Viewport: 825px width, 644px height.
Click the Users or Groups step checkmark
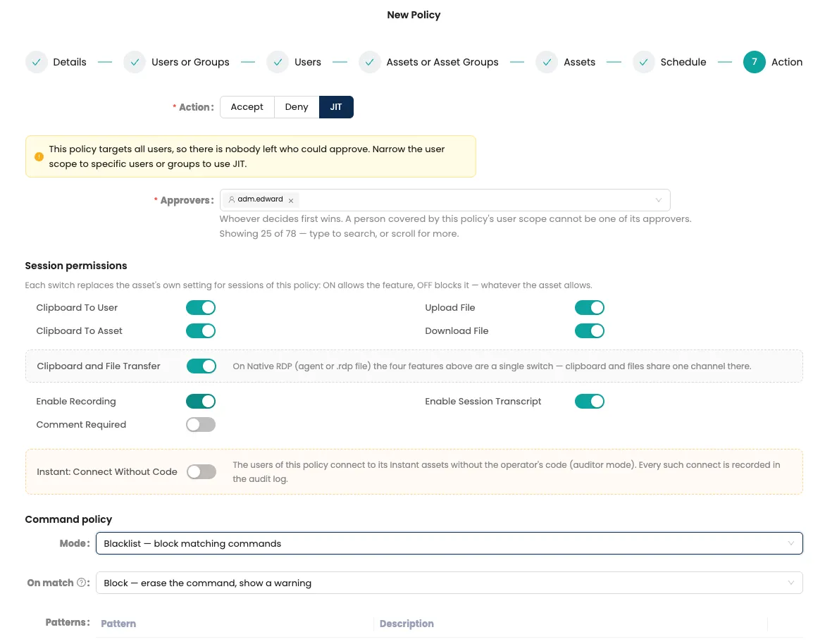(x=135, y=62)
